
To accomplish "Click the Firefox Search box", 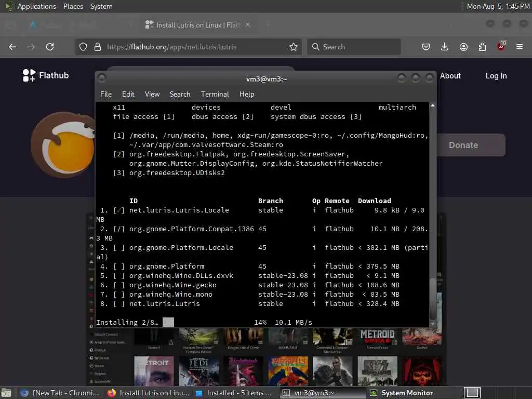I will [x=354, y=47].
